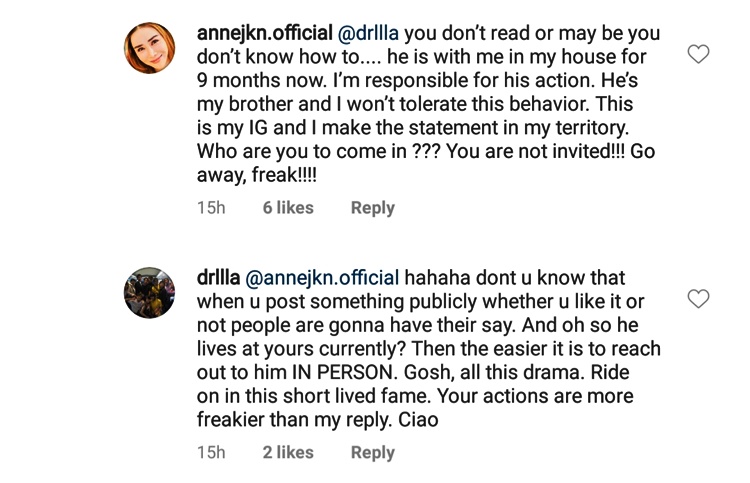Click the 15h timestamp under drllla's comment
The width and height of the screenshot is (750, 483).
tap(211, 453)
